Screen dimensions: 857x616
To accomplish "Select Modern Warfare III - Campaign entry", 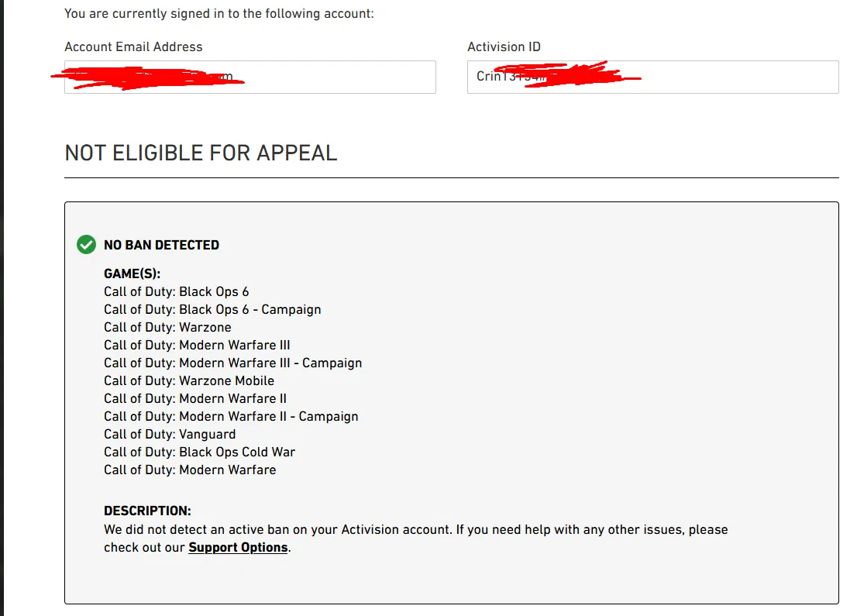I will click(232, 363).
